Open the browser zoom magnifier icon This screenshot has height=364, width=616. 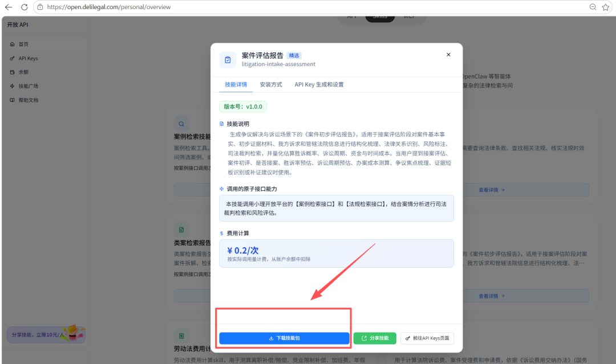(x=593, y=7)
